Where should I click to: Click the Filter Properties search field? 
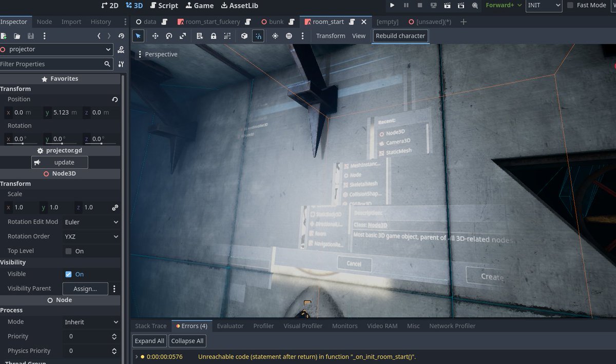tap(56, 64)
